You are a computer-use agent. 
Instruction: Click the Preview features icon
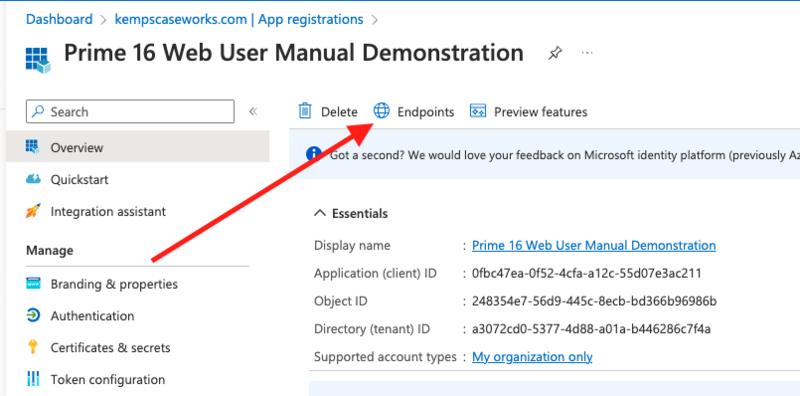pyautogui.click(x=478, y=111)
